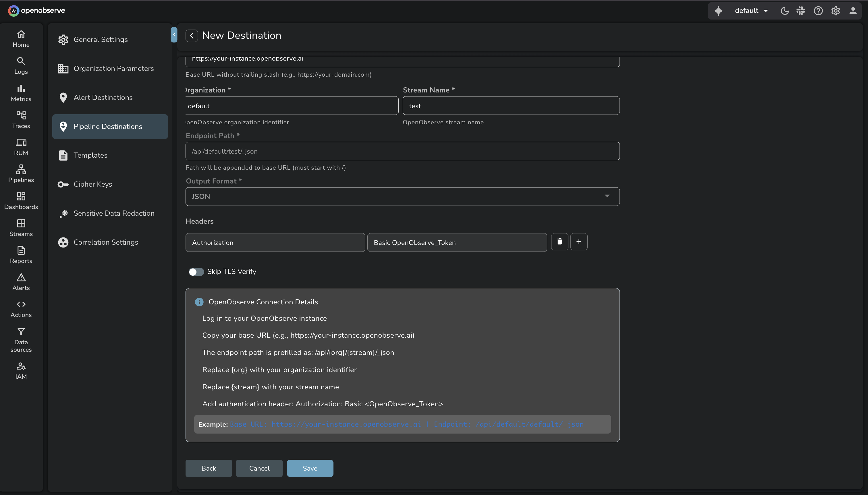868x495 pixels.
Task: Add a new header with the plus icon
Action: pos(579,241)
